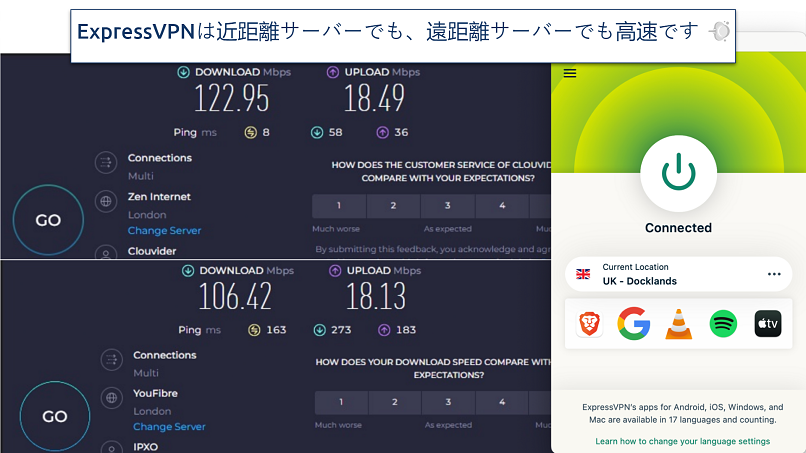
Task: Click upload icon next to 18.13 result
Action: tap(335, 270)
